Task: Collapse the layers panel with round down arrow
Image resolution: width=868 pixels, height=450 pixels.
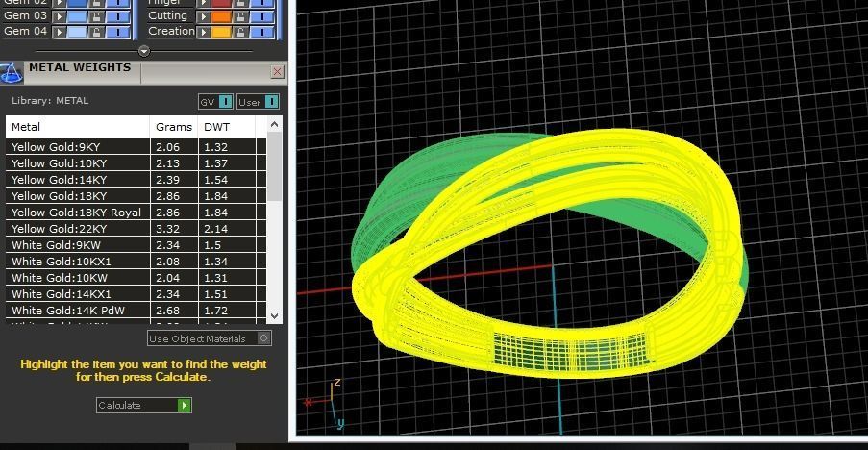Action: click(x=144, y=52)
